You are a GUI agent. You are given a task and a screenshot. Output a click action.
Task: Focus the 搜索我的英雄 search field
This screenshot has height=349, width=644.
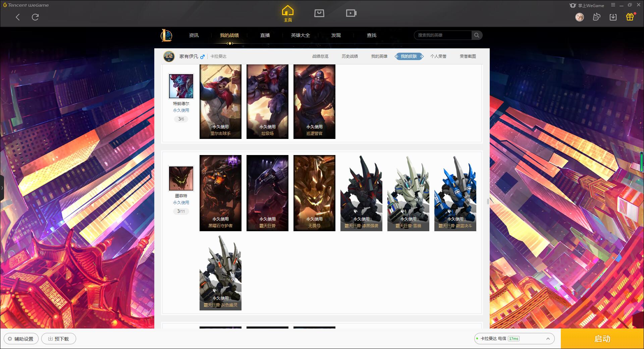[443, 35]
